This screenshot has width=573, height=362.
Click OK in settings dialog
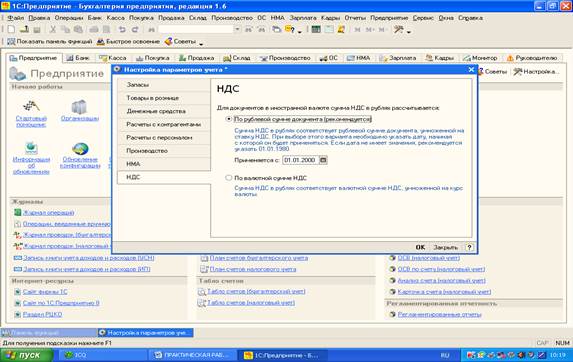coord(420,247)
